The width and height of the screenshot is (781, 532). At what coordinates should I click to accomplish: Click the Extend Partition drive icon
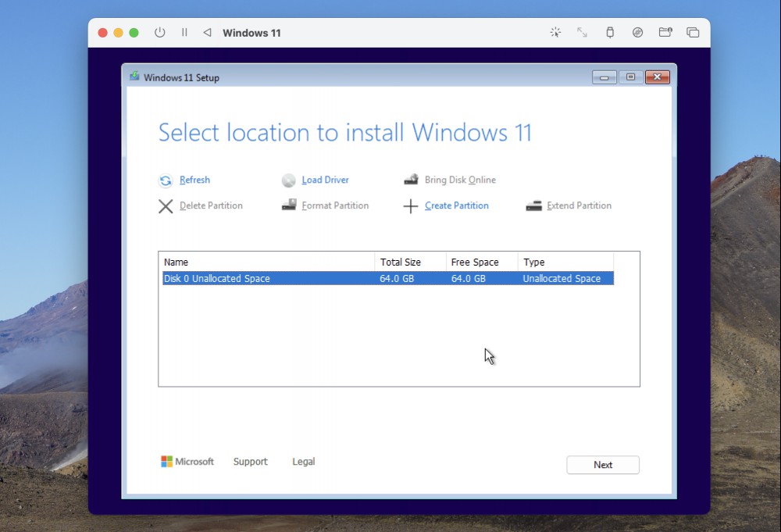coord(534,205)
